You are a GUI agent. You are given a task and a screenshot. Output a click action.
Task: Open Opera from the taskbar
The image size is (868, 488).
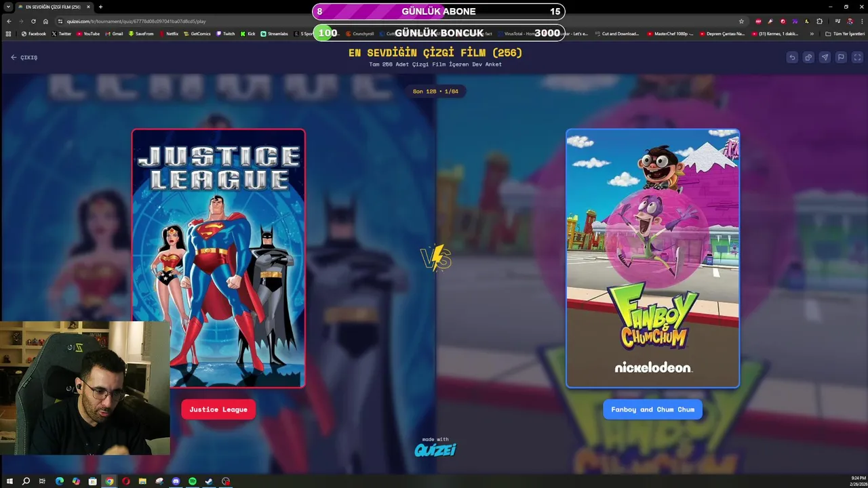pos(126,481)
